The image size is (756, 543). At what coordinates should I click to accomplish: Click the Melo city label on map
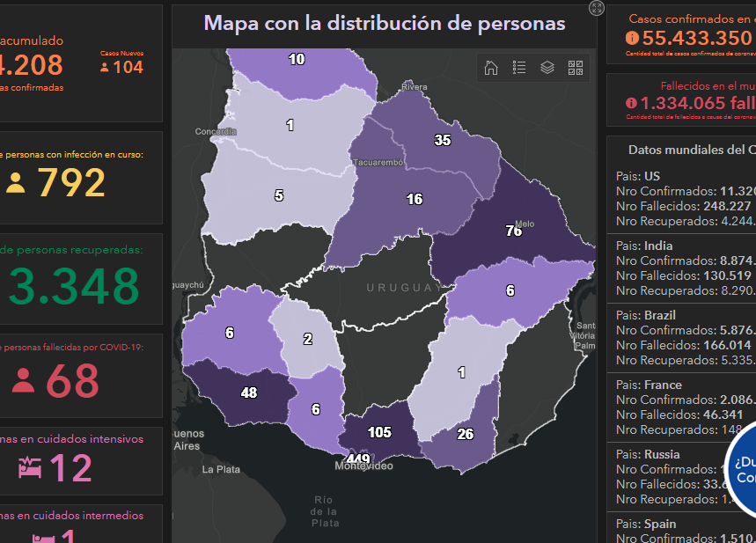[525, 224]
